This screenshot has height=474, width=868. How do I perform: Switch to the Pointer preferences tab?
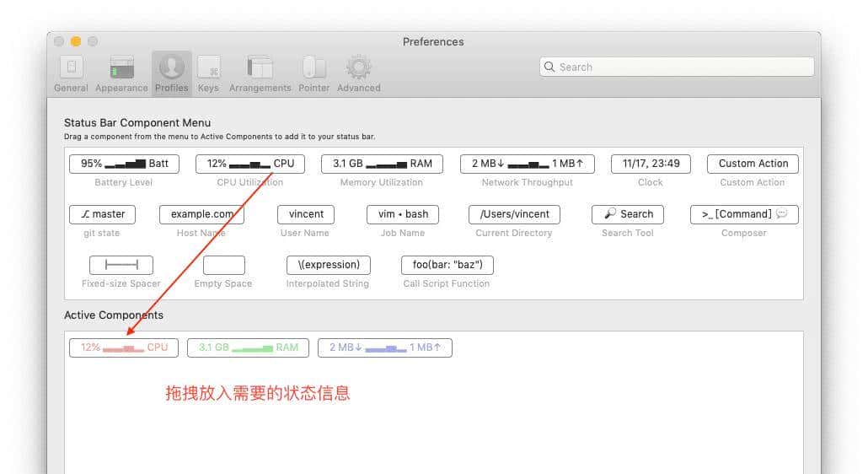point(313,73)
